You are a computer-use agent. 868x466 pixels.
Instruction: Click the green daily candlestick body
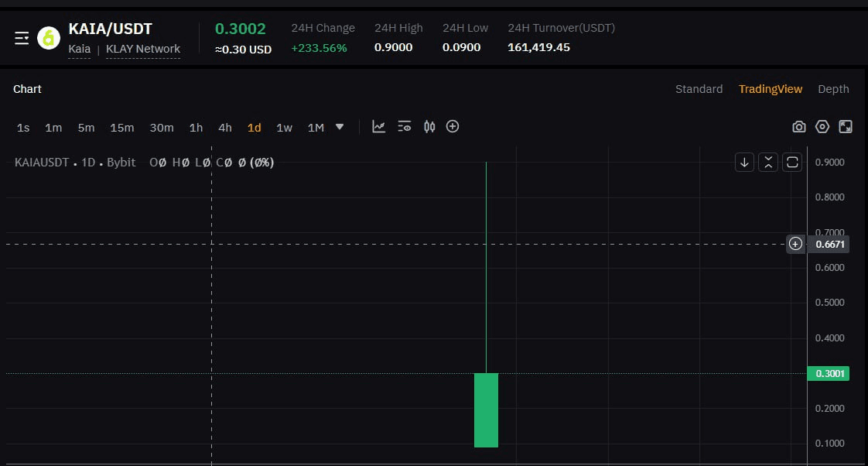(486, 410)
